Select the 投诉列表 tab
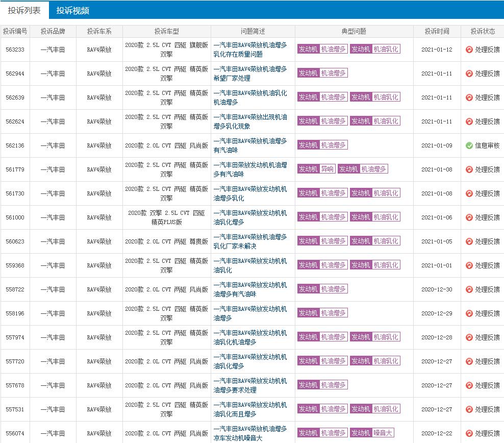 pos(24,10)
